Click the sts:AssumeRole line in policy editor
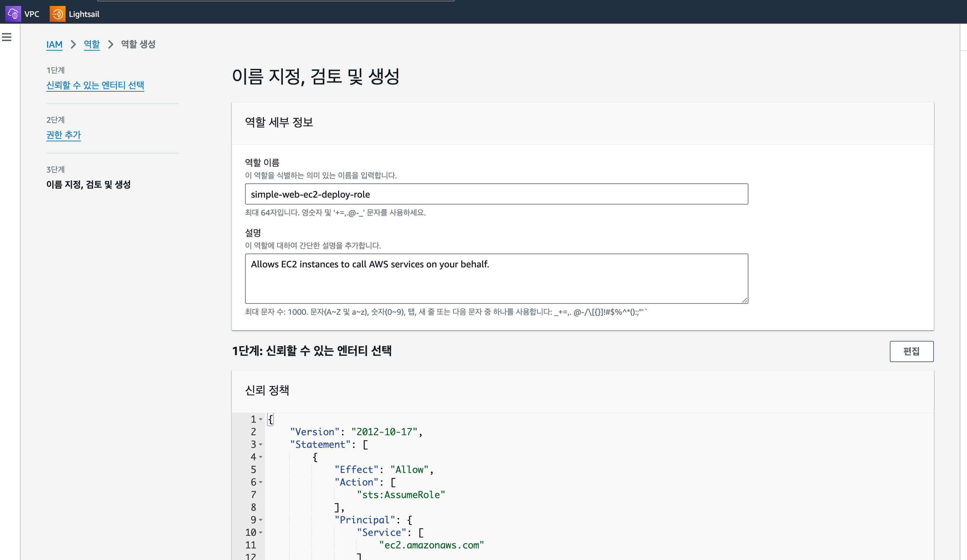The image size is (967, 560). pos(401,495)
